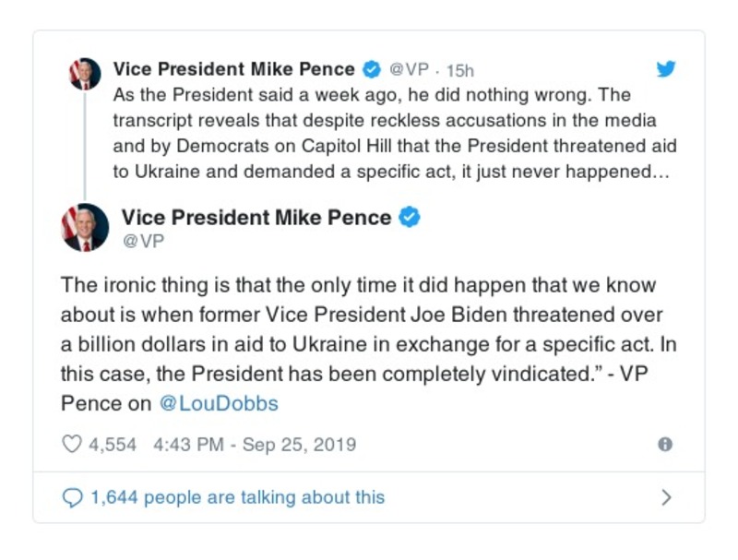
Task: Open the 15h timestamp link
Action: [460, 70]
